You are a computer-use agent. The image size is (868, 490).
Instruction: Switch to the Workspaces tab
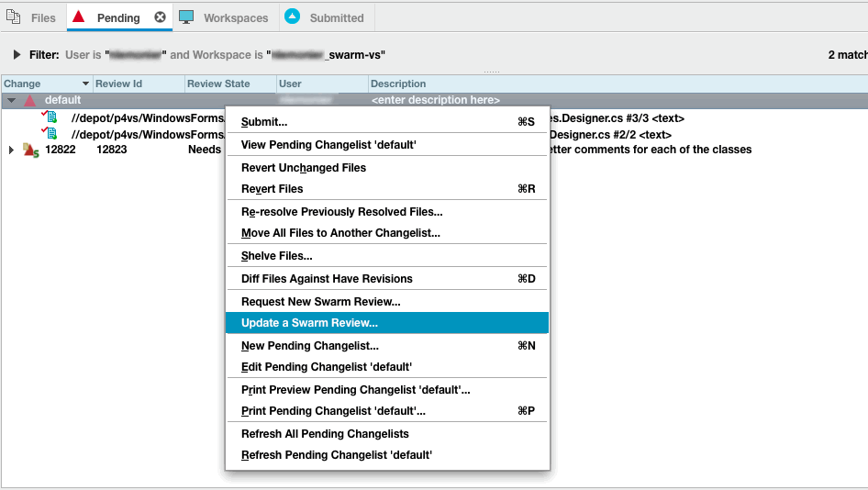(236, 17)
